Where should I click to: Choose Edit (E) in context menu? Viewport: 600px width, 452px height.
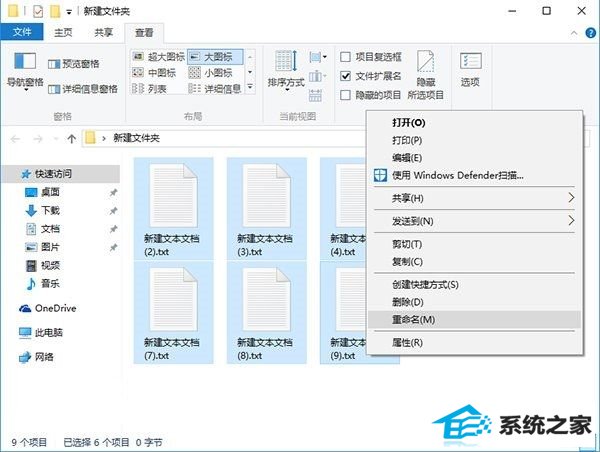click(474, 158)
